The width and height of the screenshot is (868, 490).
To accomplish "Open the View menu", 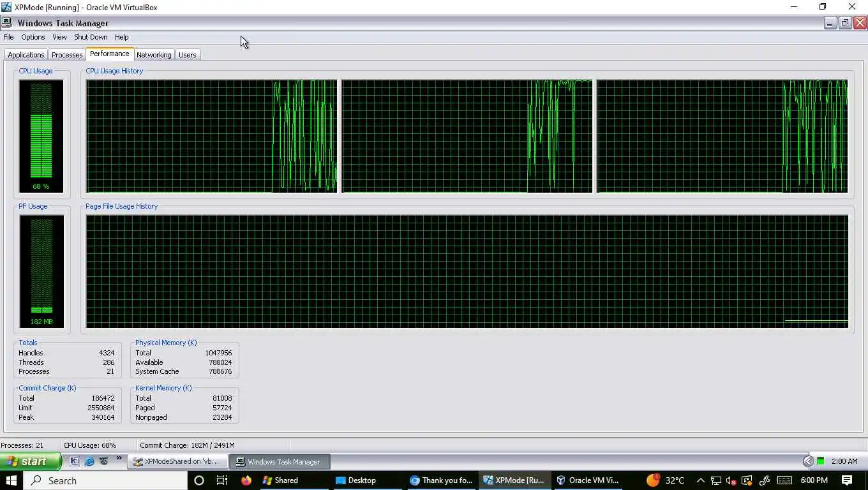I will 59,37.
